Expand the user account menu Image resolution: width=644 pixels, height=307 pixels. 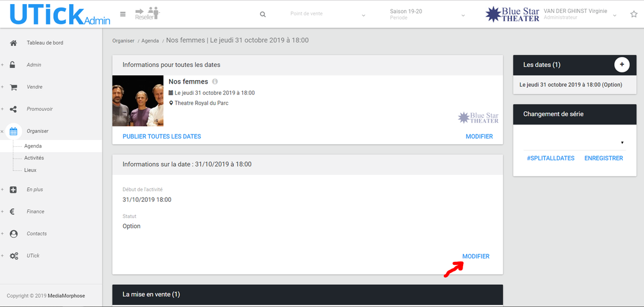[615, 15]
